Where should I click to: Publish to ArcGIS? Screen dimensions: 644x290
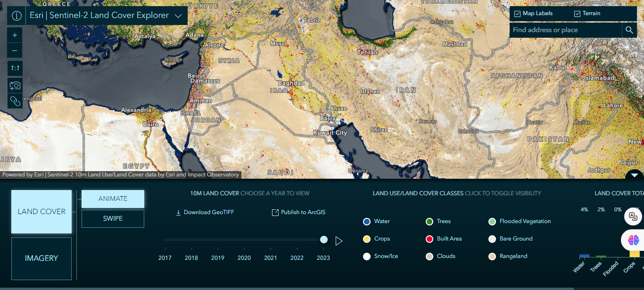(298, 212)
